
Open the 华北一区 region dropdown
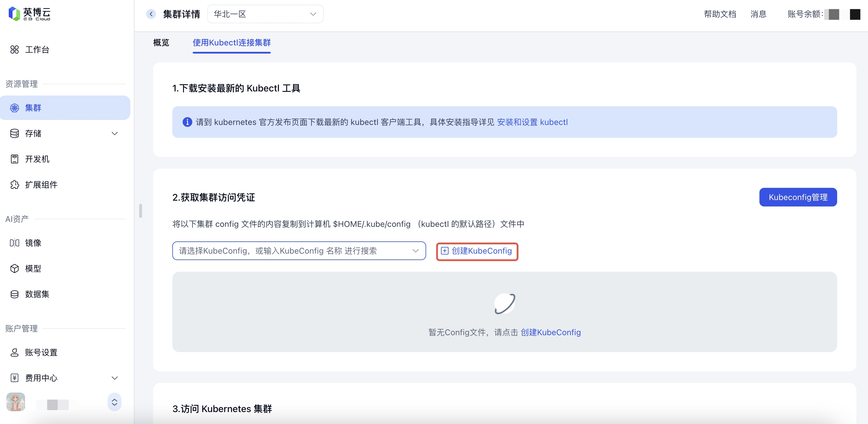click(x=265, y=14)
